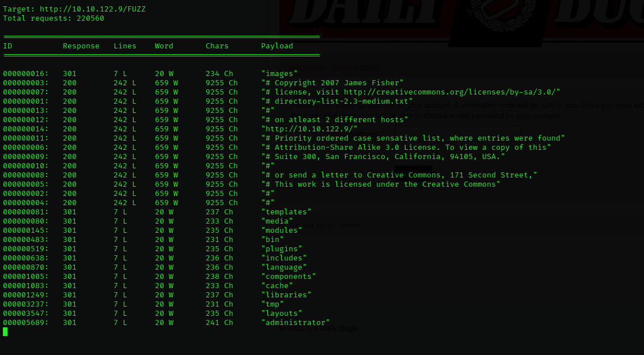Select the "administrator" payload result
The image size is (644, 355).
coord(296,323)
